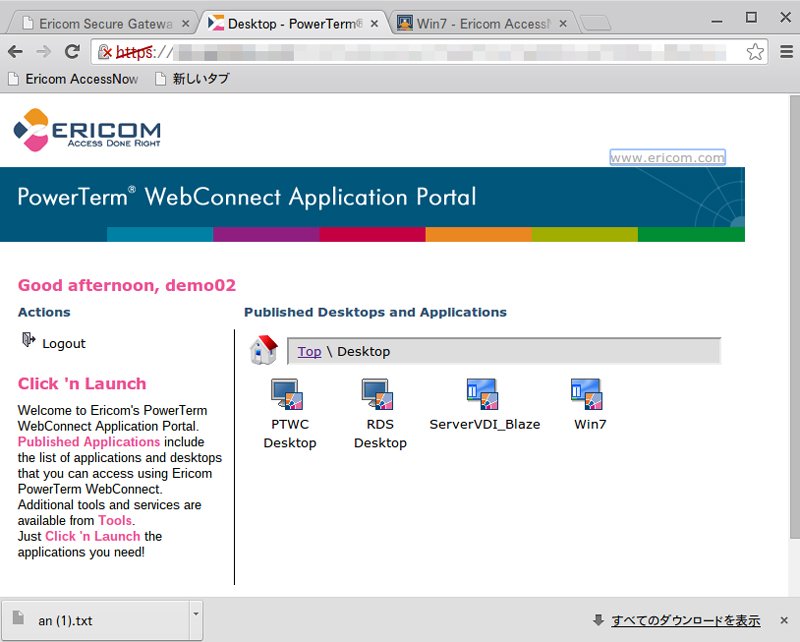Viewport: 800px width, 642px height.
Task: Open the Win7 desktop icon
Action: pos(587,394)
